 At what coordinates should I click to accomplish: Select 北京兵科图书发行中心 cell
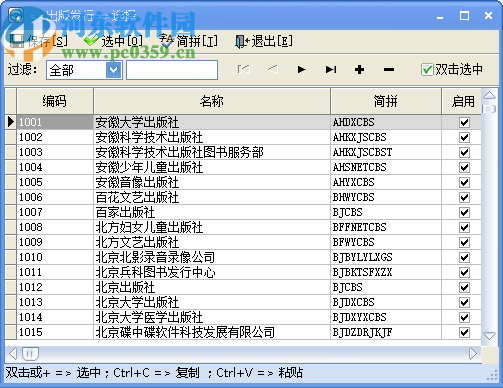pos(212,272)
